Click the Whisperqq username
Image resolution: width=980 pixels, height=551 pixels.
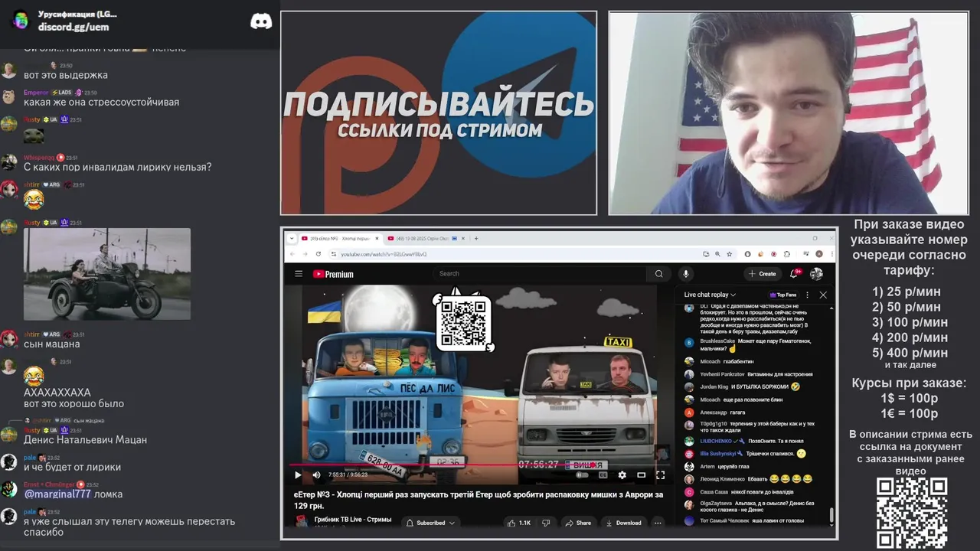[x=38, y=158]
